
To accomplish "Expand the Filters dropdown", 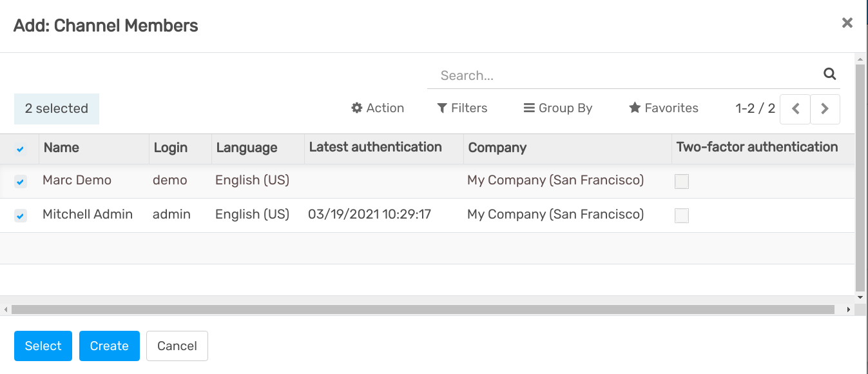I will tap(462, 108).
